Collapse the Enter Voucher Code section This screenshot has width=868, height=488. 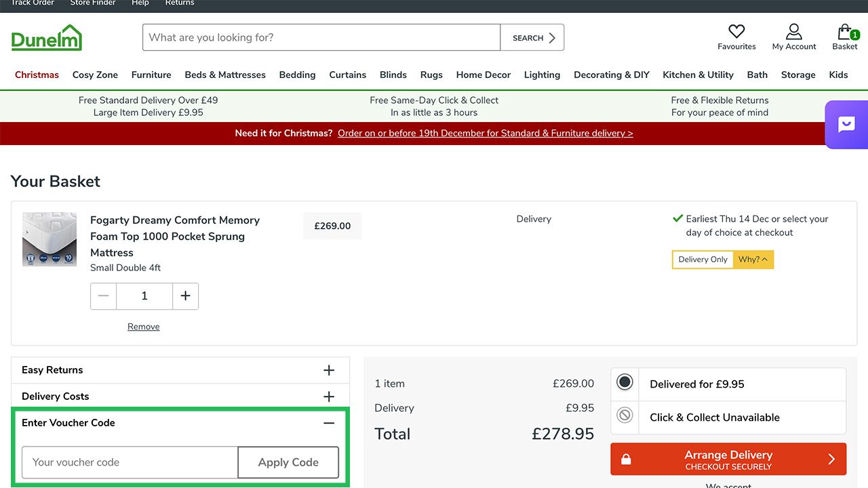point(180,423)
